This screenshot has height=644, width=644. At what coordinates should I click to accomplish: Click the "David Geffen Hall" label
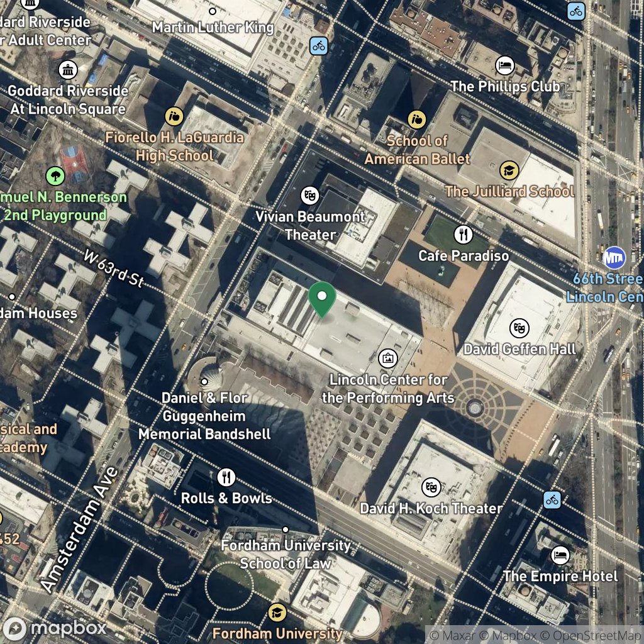pyautogui.click(x=519, y=349)
